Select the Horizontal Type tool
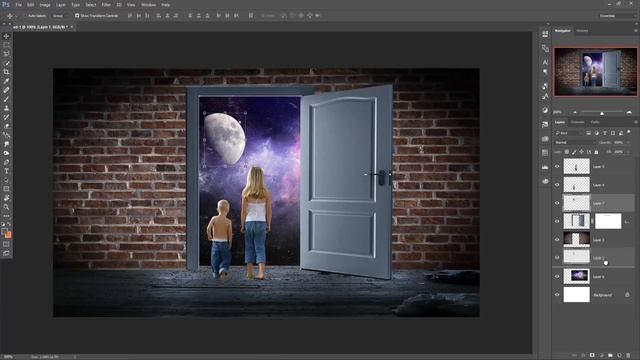640x360 pixels. pos(6,171)
